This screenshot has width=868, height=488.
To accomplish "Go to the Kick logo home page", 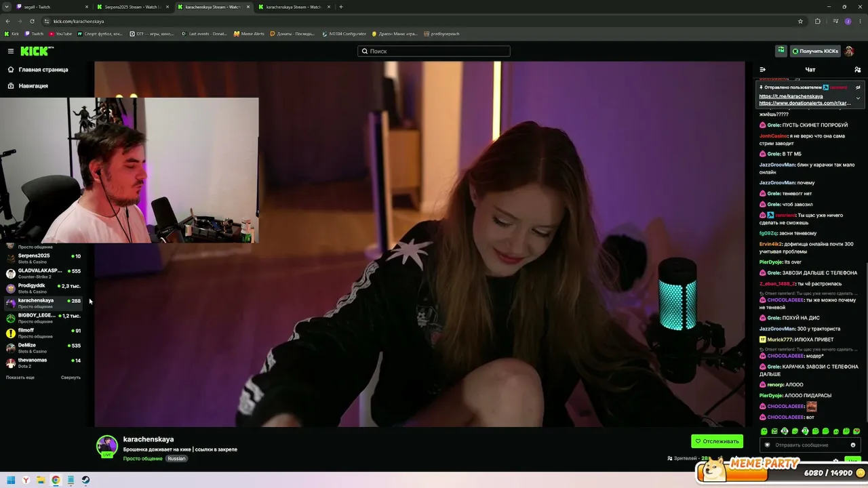I will click(x=37, y=51).
